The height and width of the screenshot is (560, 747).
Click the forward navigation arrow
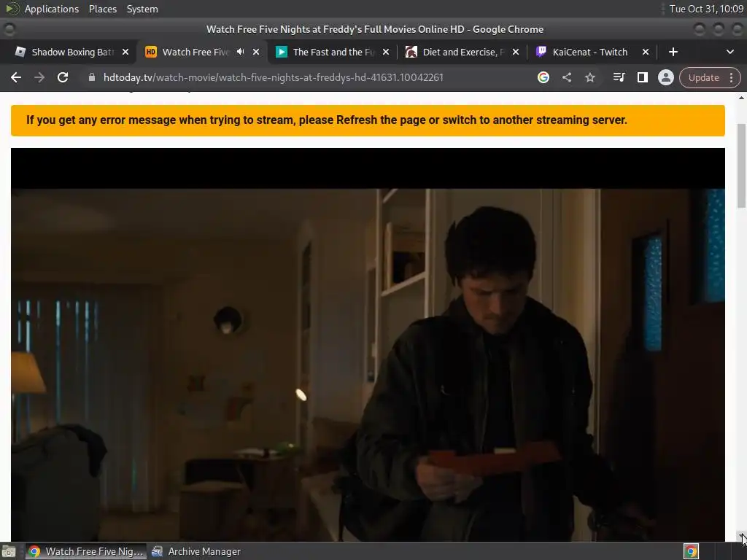point(39,77)
